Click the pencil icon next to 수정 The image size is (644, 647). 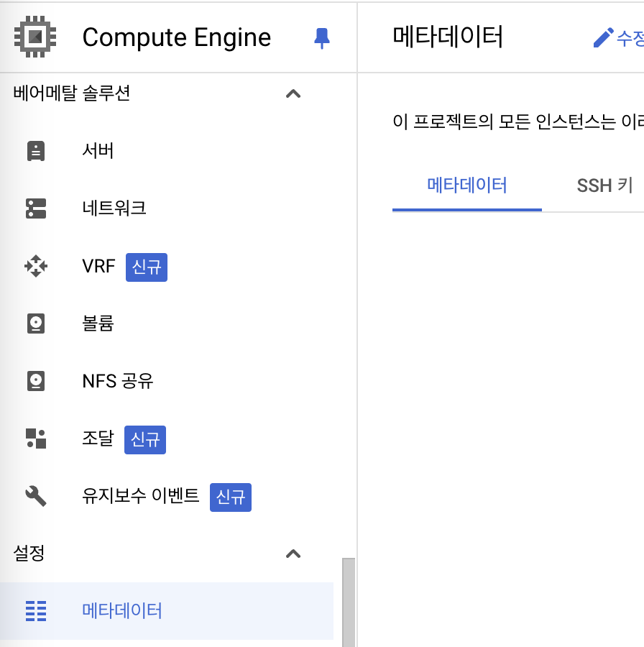click(x=603, y=37)
